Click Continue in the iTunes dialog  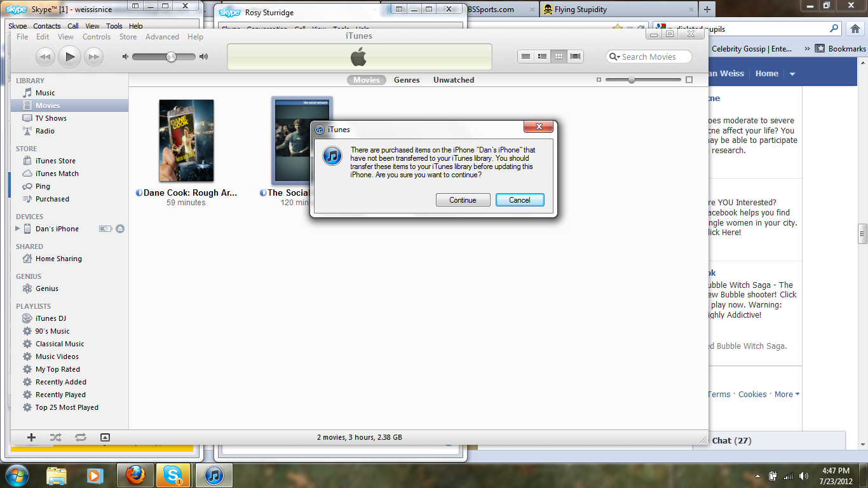tap(463, 200)
